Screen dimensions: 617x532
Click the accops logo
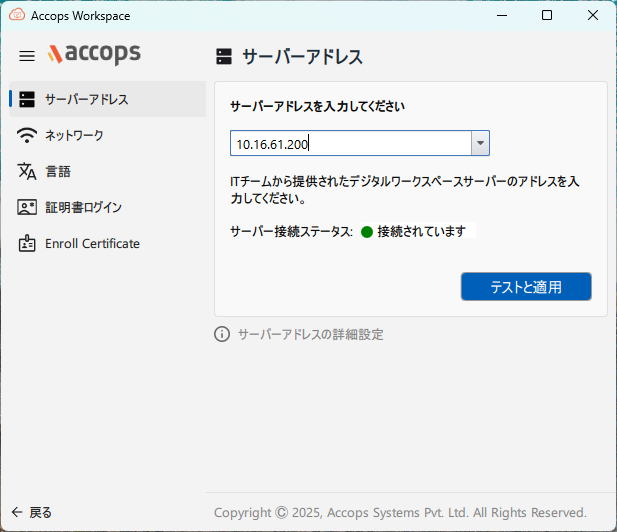[94, 54]
